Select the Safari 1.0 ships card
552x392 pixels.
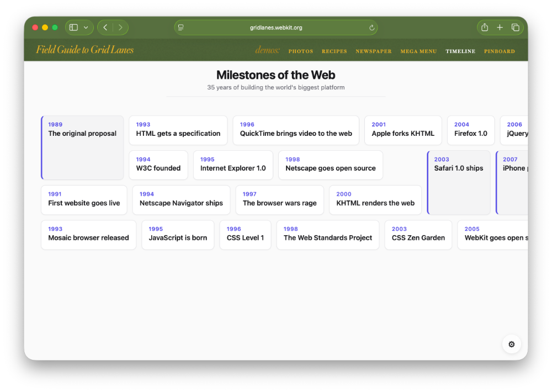(459, 182)
